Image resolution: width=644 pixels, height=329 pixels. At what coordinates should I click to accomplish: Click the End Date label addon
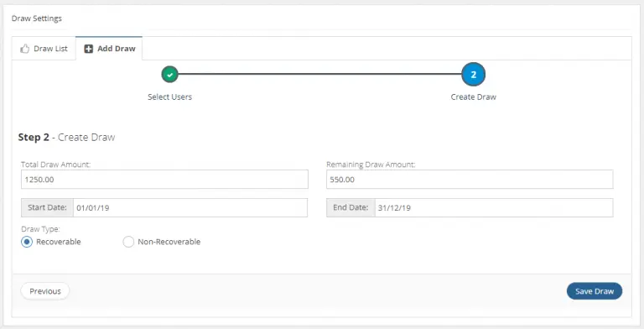click(351, 207)
